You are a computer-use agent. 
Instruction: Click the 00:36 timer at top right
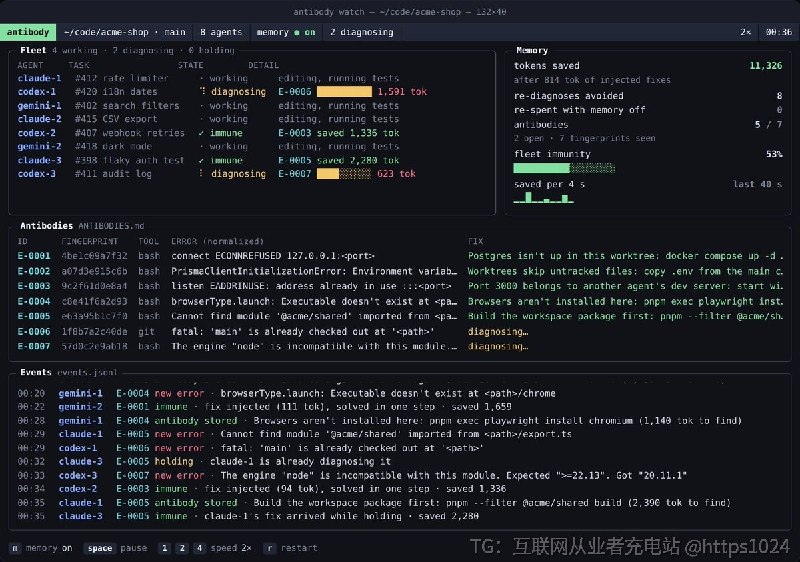(x=779, y=32)
